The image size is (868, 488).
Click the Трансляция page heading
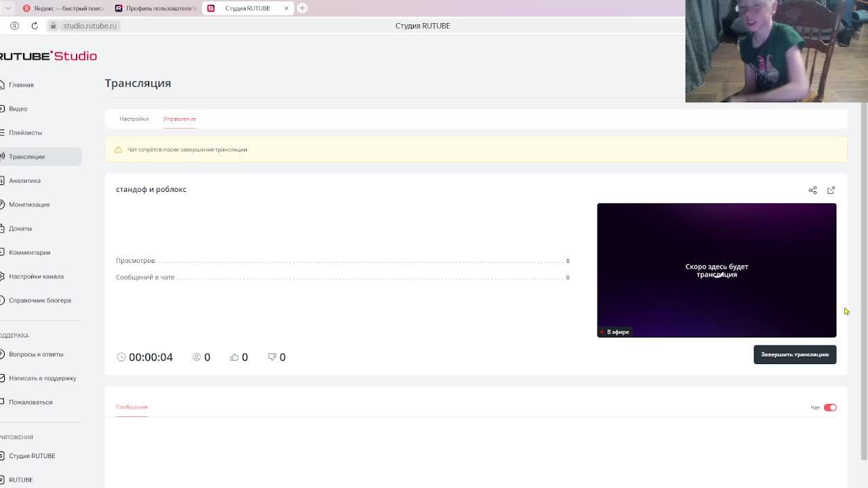[138, 83]
